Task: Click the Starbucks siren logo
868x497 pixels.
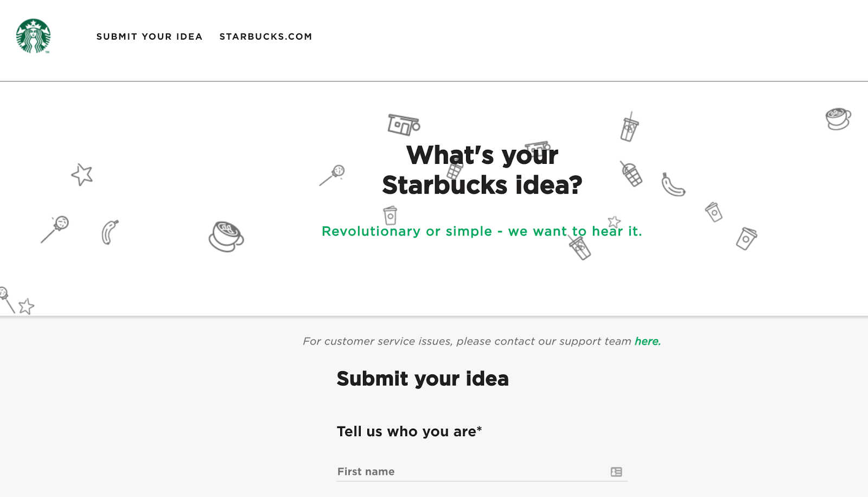Action: [33, 36]
